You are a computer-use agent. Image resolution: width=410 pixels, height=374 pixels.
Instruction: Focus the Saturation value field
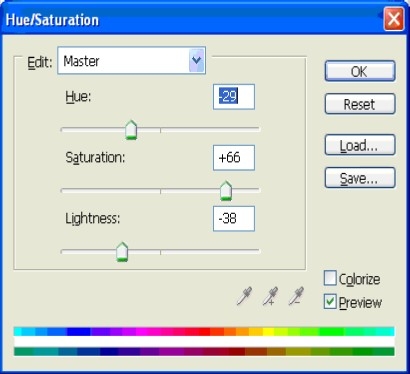coord(234,158)
